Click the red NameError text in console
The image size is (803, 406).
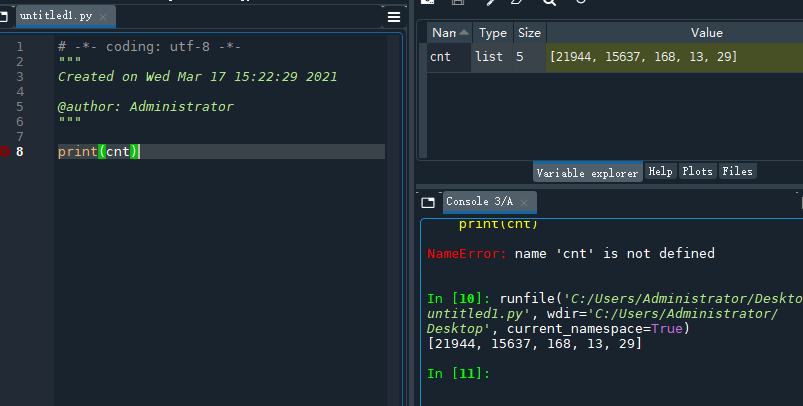pos(467,253)
